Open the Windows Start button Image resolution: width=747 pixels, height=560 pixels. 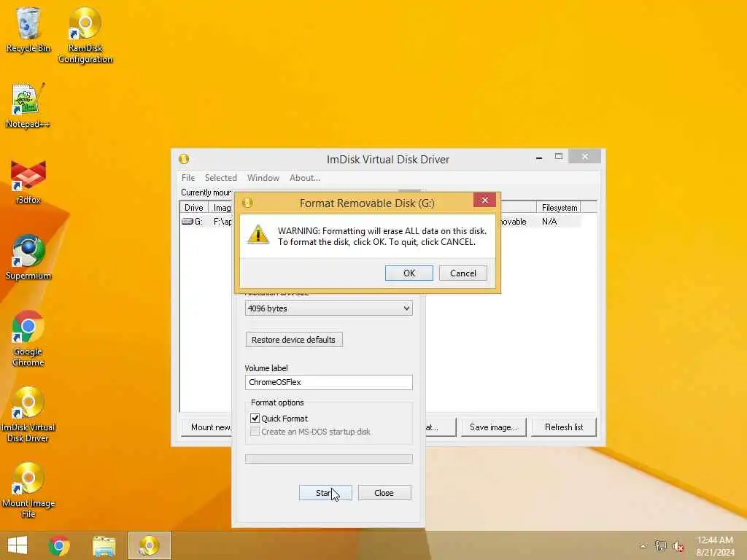click(x=18, y=545)
